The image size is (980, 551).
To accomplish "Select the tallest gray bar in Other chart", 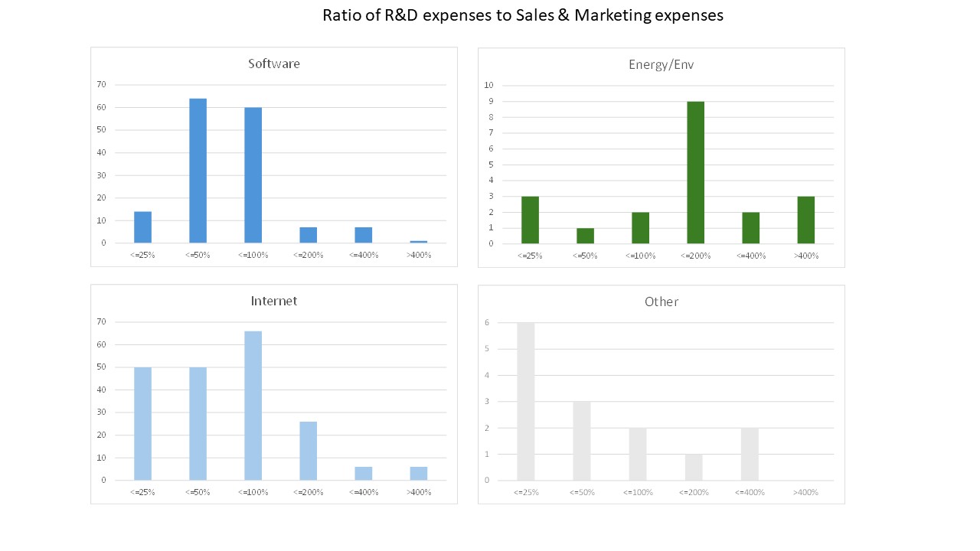I will (526, 402).
